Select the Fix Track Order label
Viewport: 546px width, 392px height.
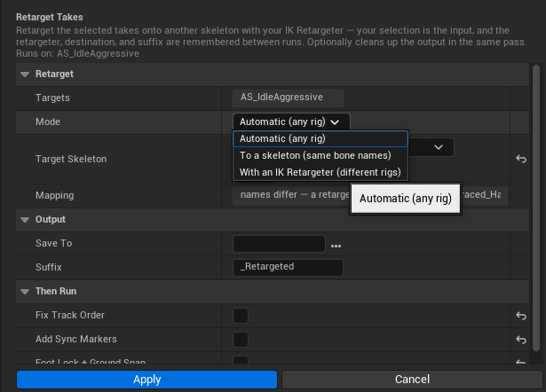tap(70, 315)
